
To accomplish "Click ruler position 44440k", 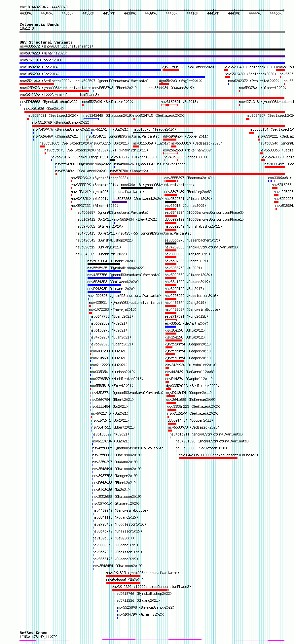I will [x=255, y=13].
